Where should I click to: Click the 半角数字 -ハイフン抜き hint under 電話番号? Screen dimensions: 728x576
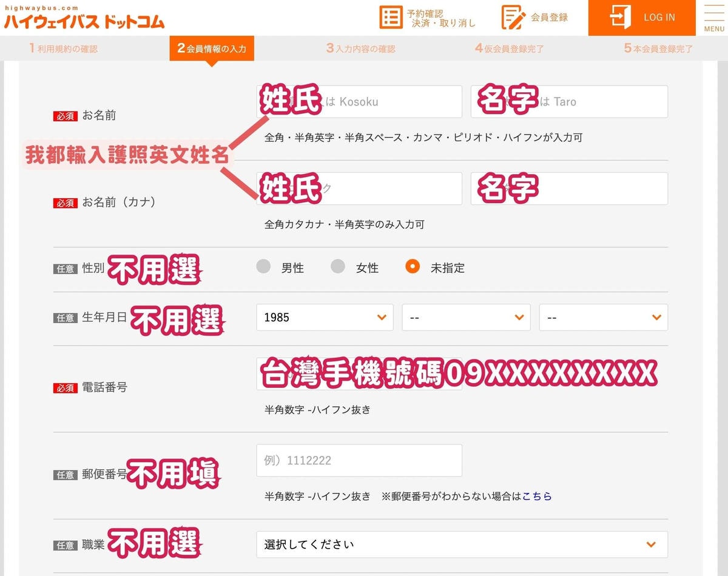click(x=317, y=409)
